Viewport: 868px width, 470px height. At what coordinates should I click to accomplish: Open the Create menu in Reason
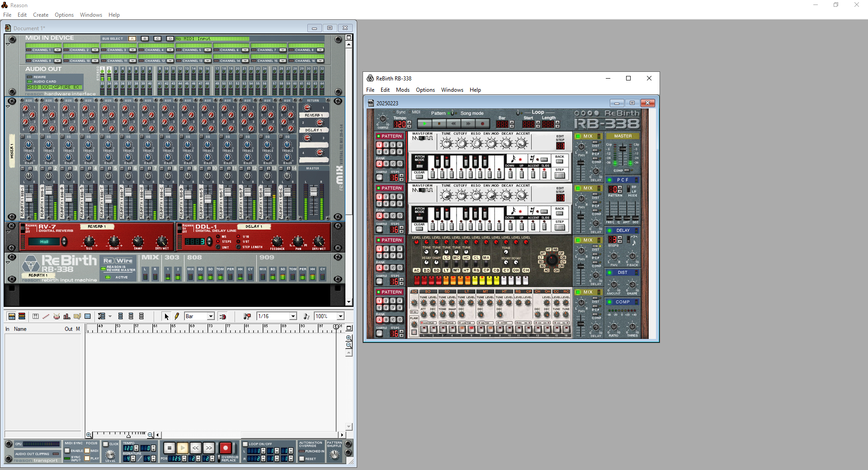(x=41, y=15)
